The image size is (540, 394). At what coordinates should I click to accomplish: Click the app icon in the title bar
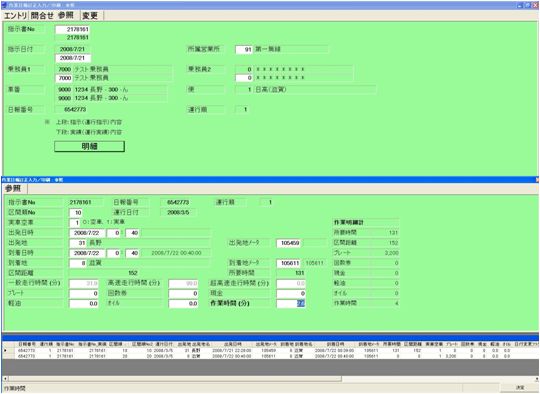click(4, 5)
